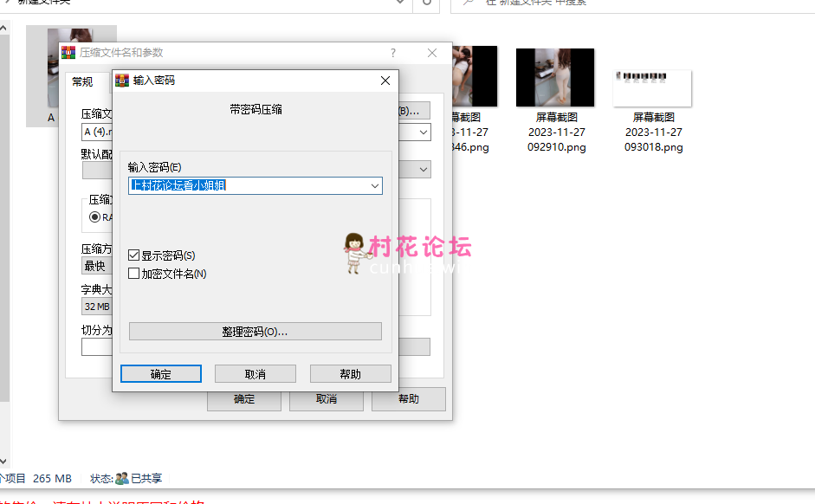Click the split volume size field

(97, 347)
